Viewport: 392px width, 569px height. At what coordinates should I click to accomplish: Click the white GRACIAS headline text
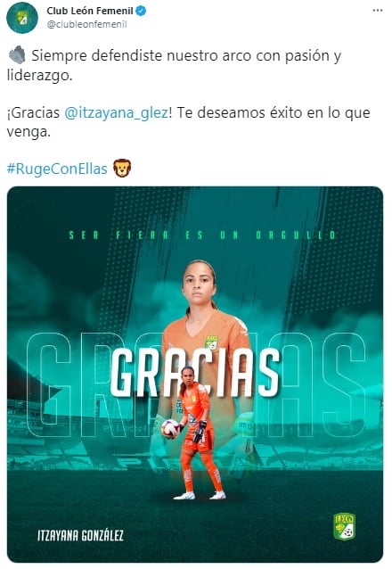pyautogui.click(x=195, y=372)
